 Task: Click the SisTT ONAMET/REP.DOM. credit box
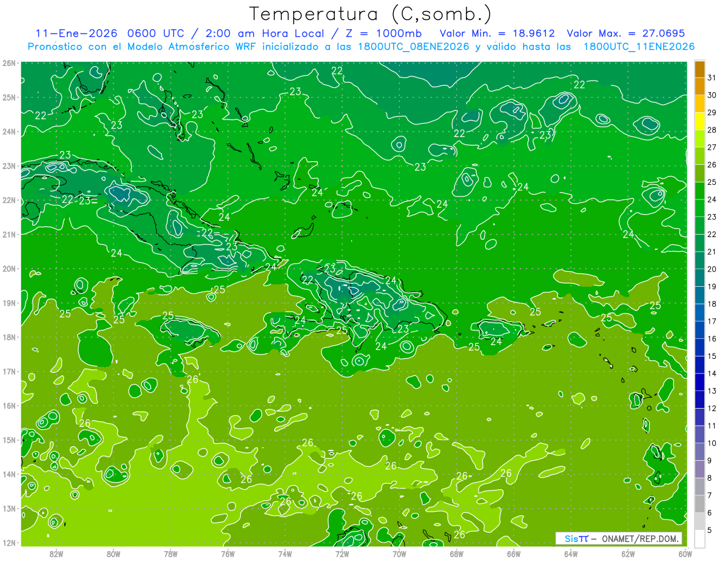pos(618,538)
